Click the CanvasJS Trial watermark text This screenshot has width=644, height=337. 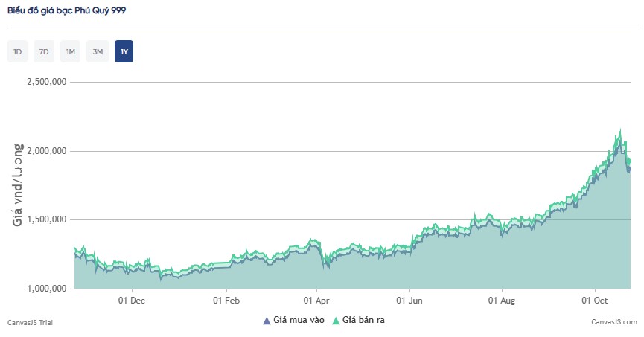[30, 322]
